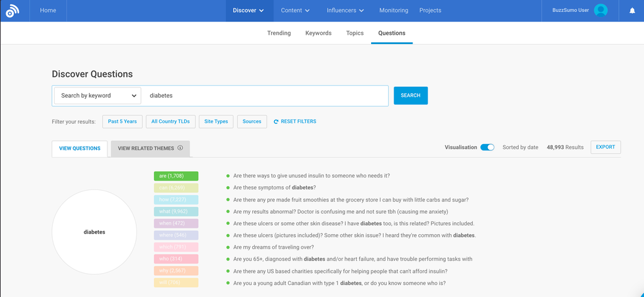Open the Search by keyword selector
Screen dimensions: 644x297
pos(97,96)
